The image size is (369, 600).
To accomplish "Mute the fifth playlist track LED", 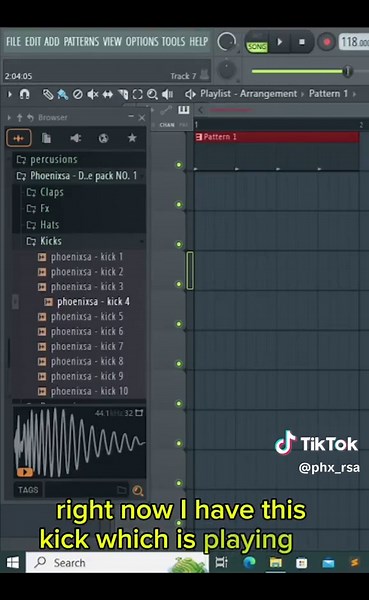I will (x=179, y=324).
